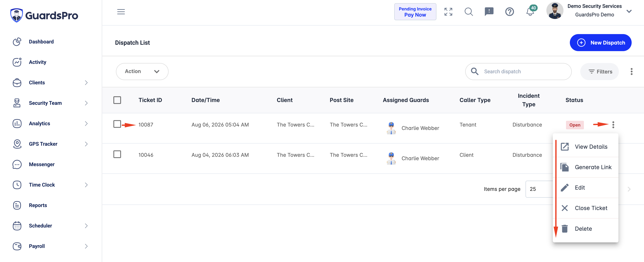Click the Time Clock icon
644x262 pixels.
[x=17, y=185]
